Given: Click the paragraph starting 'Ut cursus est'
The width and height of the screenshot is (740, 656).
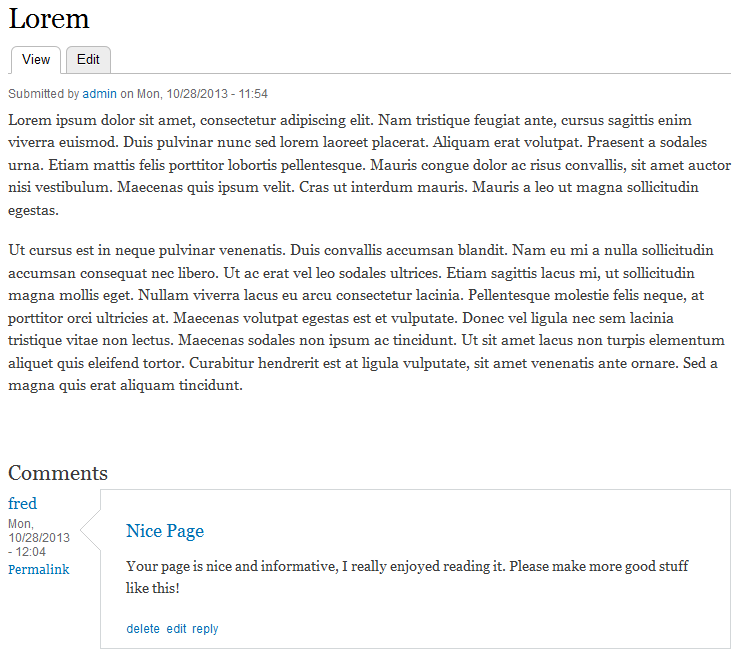Looking at the screenshot, I should click(x=360, y=318).
